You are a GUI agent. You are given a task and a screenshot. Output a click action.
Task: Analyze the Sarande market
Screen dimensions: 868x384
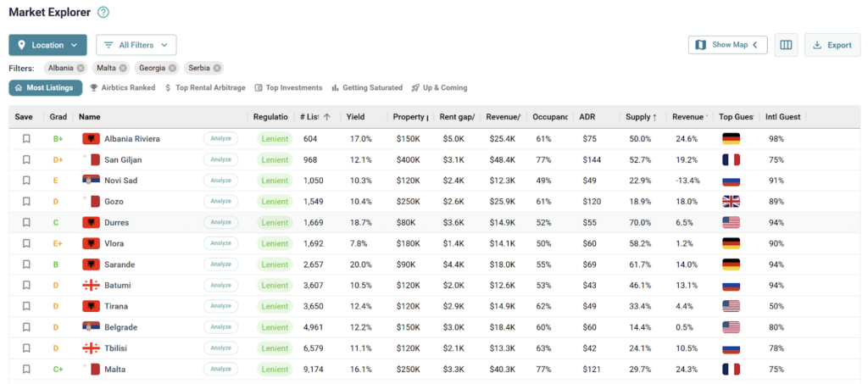click(x=220, y=264)
